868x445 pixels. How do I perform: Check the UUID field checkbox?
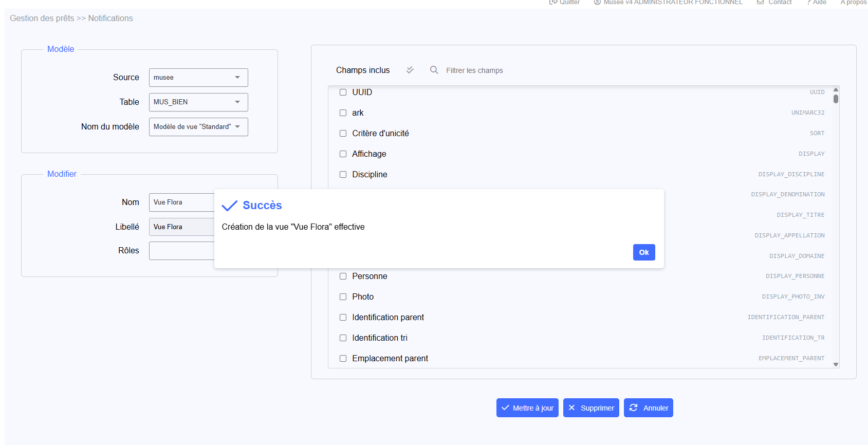click(x=343, y=92)
